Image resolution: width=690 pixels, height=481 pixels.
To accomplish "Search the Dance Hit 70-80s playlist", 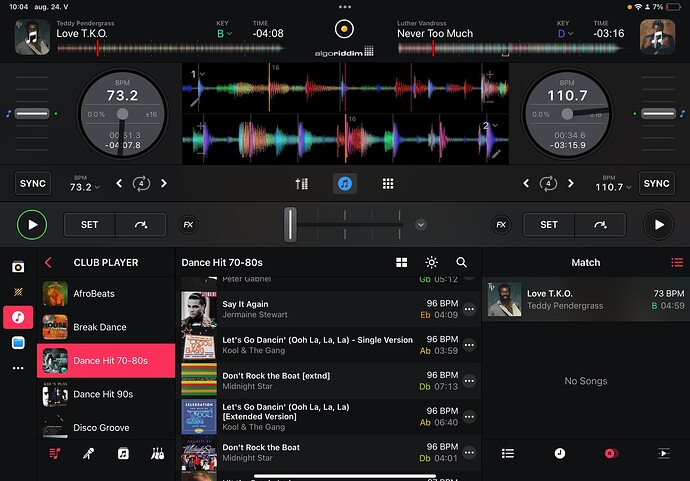I will click(x=461, y=263).
